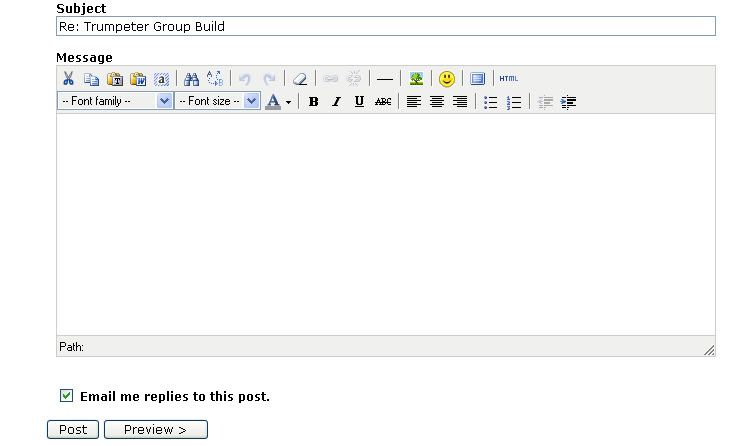
Task: Click the Post button
Action: [x=73, y=429]
